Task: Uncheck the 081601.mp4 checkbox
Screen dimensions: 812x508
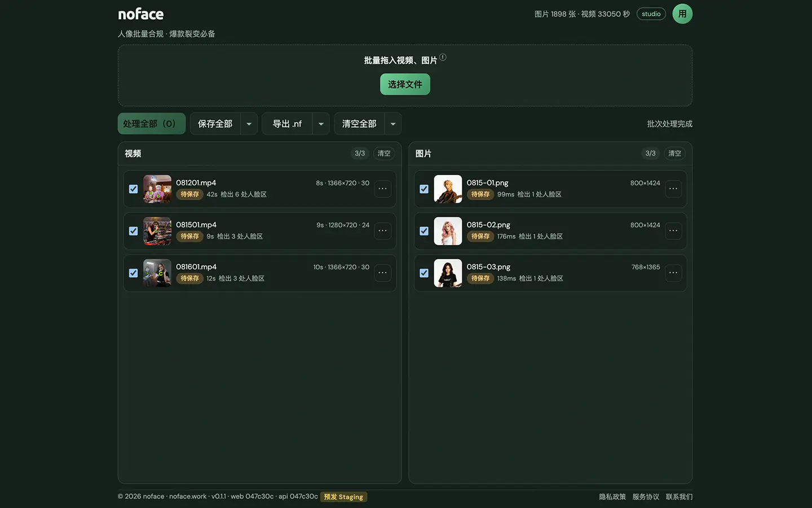Action: pos(133,273)
